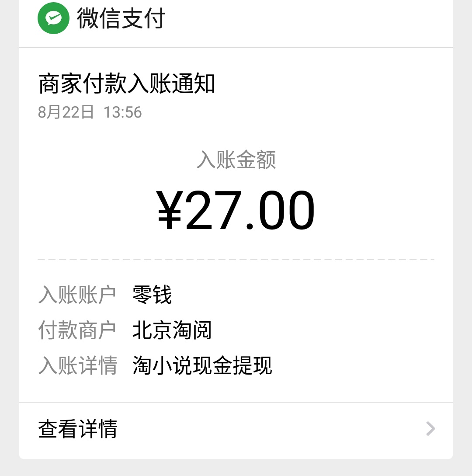The height and width of the screenshot is (476, 472).
Task: Tap the dashed divider below the amount
Action: (x=236, y=260)
